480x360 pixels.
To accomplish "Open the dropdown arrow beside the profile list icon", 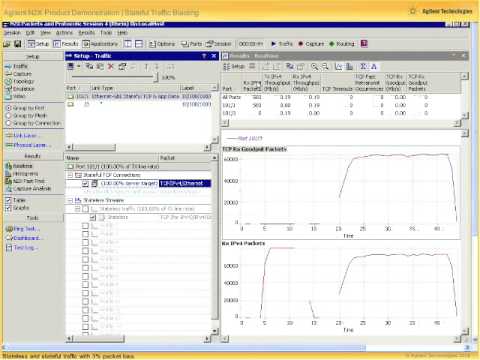I will 79,66.
